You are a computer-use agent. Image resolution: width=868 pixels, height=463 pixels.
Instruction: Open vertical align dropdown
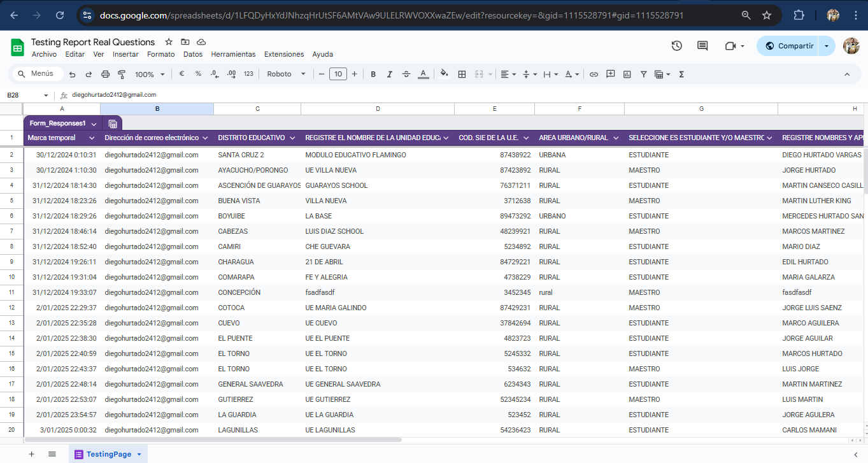pyautogui.click(x=530, y=75)
